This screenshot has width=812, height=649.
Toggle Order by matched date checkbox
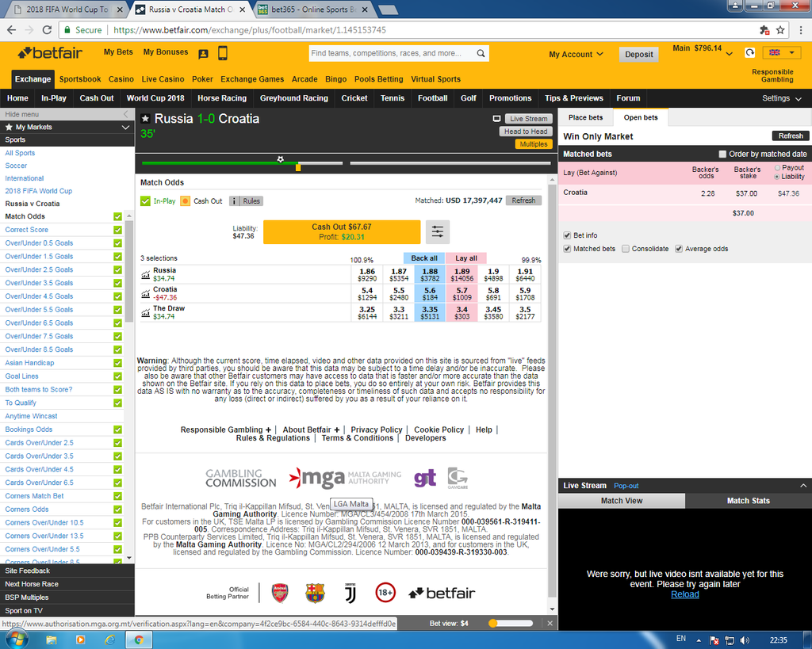[722, 154]
